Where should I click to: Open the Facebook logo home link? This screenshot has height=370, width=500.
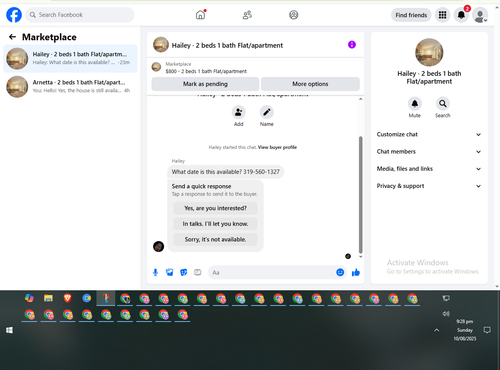click(x=14, y=15)
